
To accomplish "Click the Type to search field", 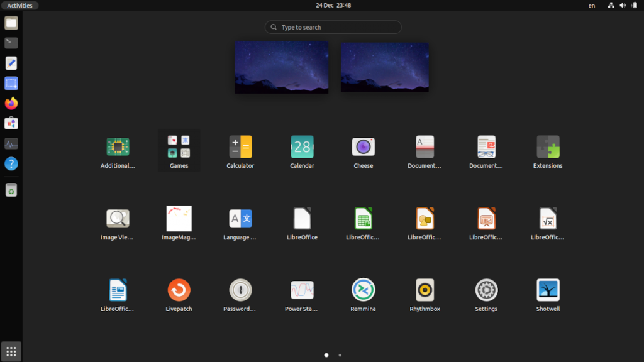I will pos(333,27).
